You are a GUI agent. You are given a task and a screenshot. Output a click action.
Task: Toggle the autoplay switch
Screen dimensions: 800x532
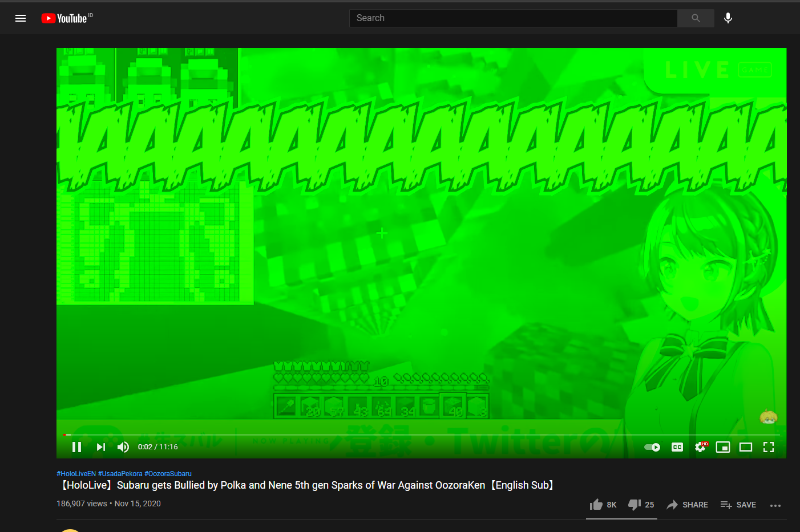(x=652, y=447)
